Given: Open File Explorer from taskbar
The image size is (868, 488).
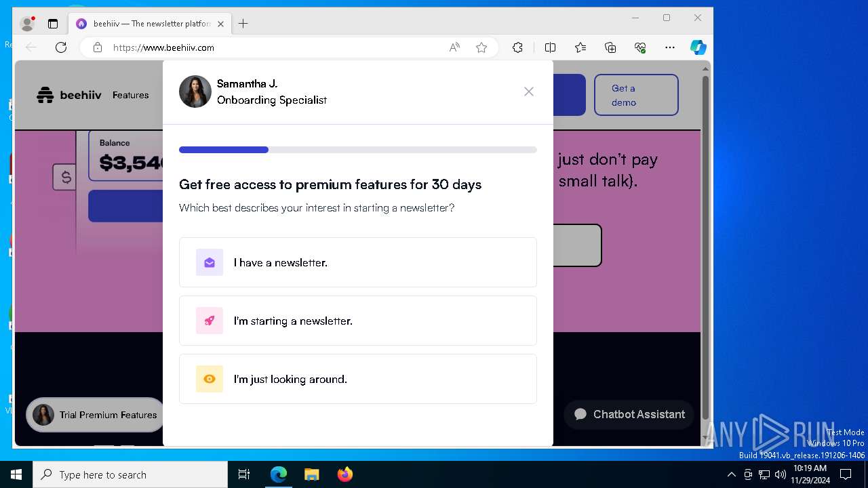Looking at the screenshot, I should [311, 474].
